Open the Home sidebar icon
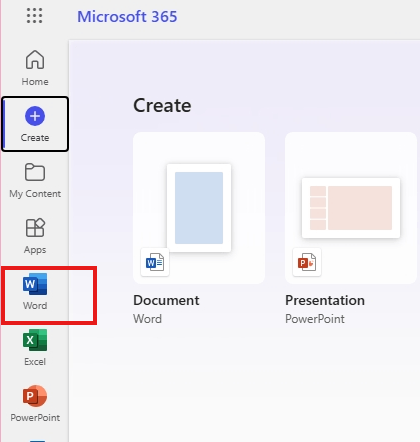The image size is (420, 442). (x=35, y=60)
